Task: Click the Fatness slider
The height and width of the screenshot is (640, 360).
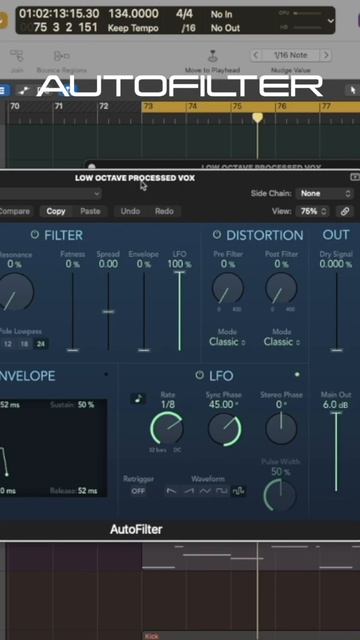Action: pos(73,311)
